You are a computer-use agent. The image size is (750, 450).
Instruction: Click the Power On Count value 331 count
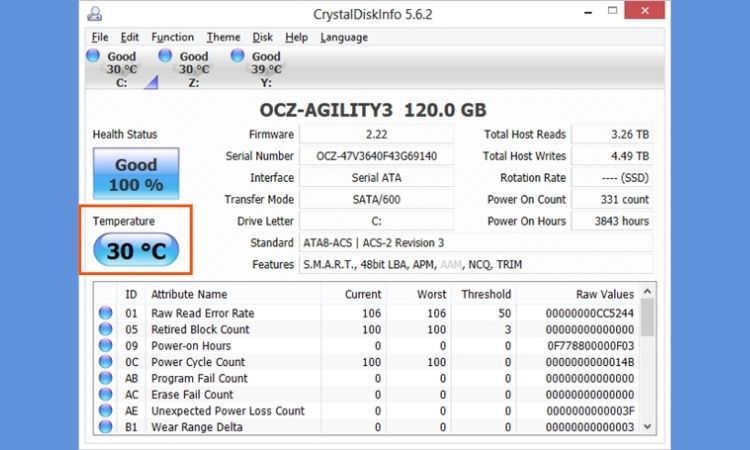(x=612, y=199)
